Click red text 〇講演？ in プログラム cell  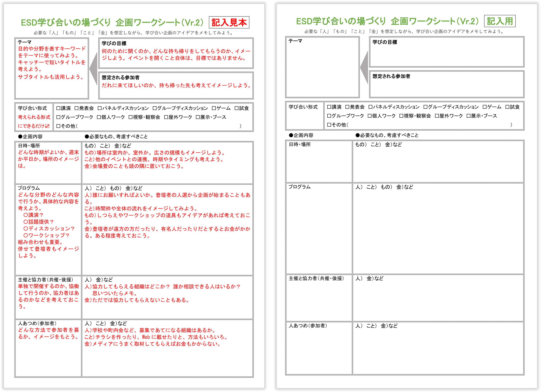pos(33,215)
